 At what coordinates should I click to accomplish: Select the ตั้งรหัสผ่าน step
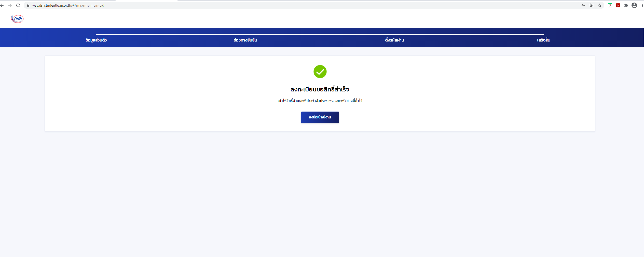click(394, 40)
